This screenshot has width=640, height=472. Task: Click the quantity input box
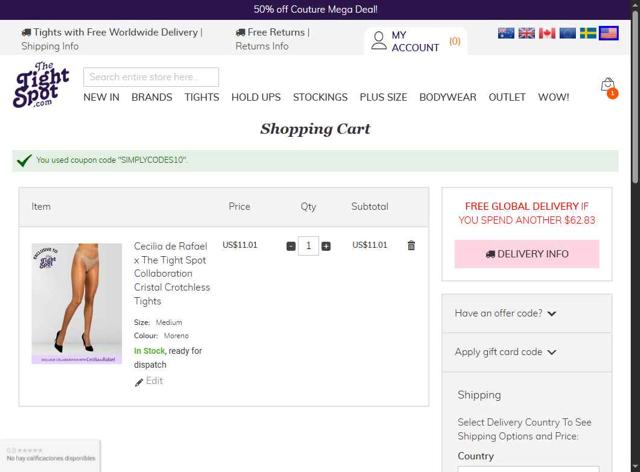tap(308, 246)
